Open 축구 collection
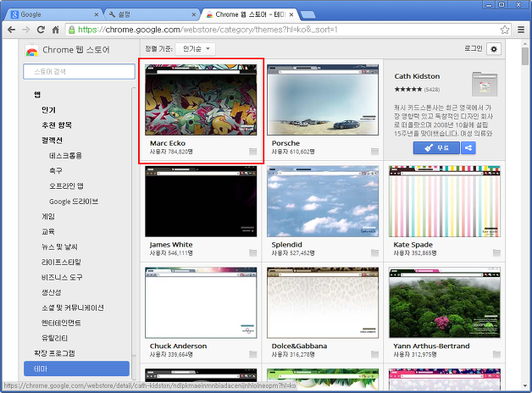The width and height of the screenshot is (532, 393). 56,170
